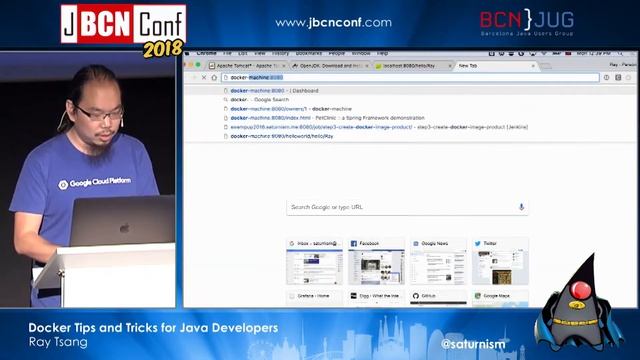The width and height of the screenshot is (640, 360).
Task: Open the People menu
Action: (337, 53)
